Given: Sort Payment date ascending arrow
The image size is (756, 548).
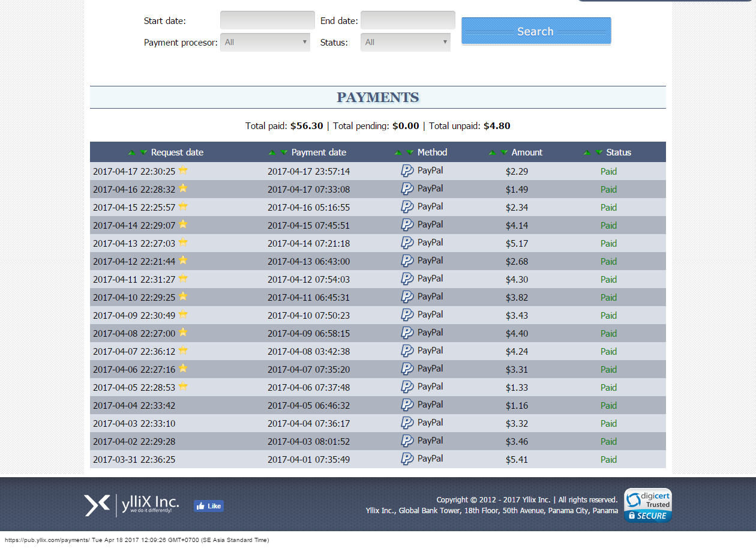Looking at the screenshot, I should click(x=272, y=152).
